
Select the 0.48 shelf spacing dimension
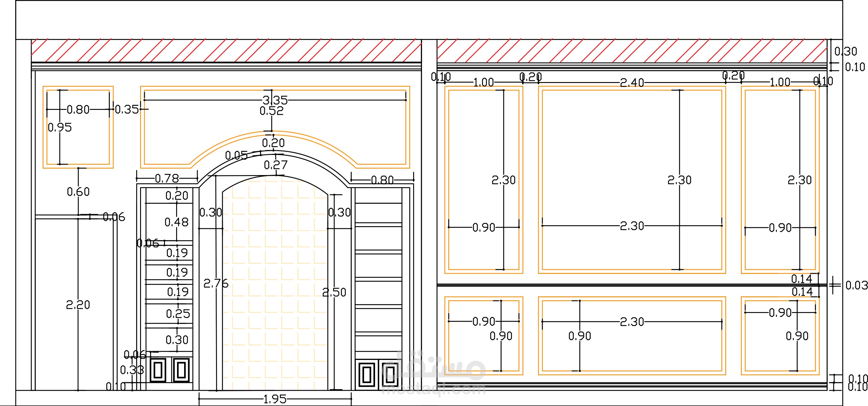(x=176, y=222)
